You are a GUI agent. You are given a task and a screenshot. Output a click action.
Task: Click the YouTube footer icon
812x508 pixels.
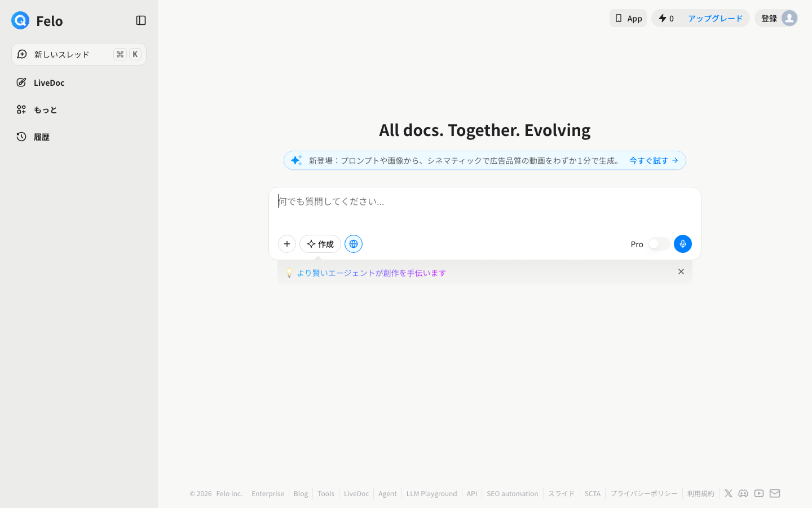(x=759, y=493)
